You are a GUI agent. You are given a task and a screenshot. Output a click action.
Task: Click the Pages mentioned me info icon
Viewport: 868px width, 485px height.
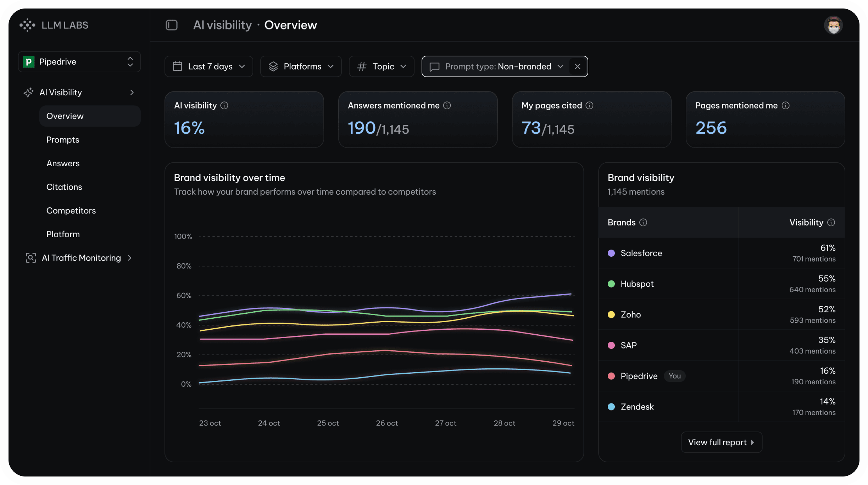(785, 106)
